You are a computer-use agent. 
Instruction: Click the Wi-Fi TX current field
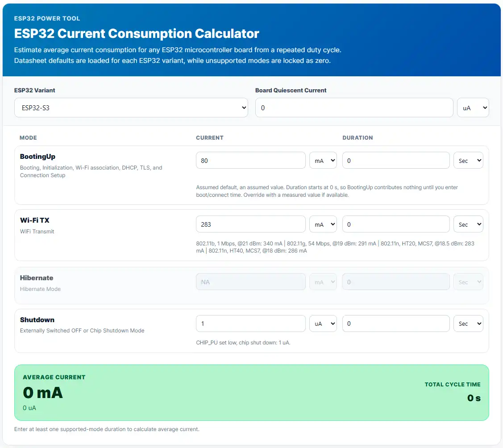(x=250, y=224)
